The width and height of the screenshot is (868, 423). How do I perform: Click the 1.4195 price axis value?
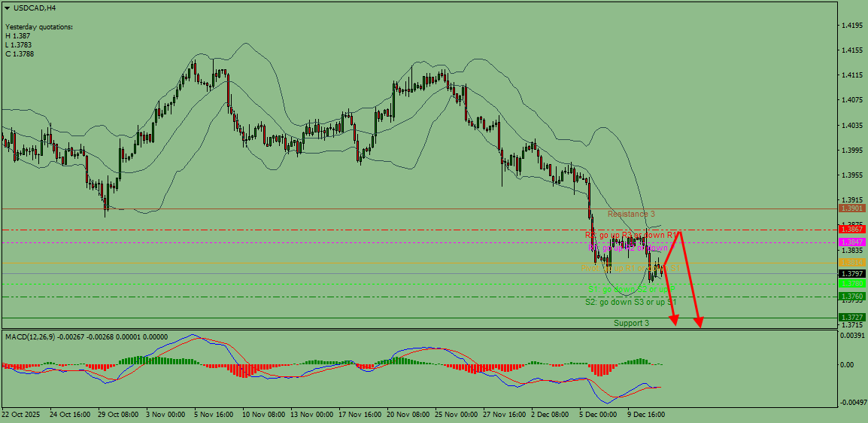pyautogui.click(x=851, y=26)
